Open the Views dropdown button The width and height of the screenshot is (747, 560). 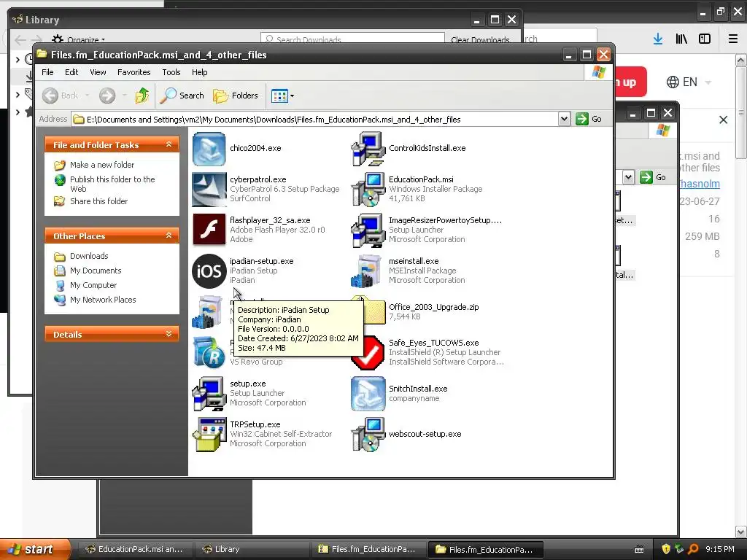282,96
